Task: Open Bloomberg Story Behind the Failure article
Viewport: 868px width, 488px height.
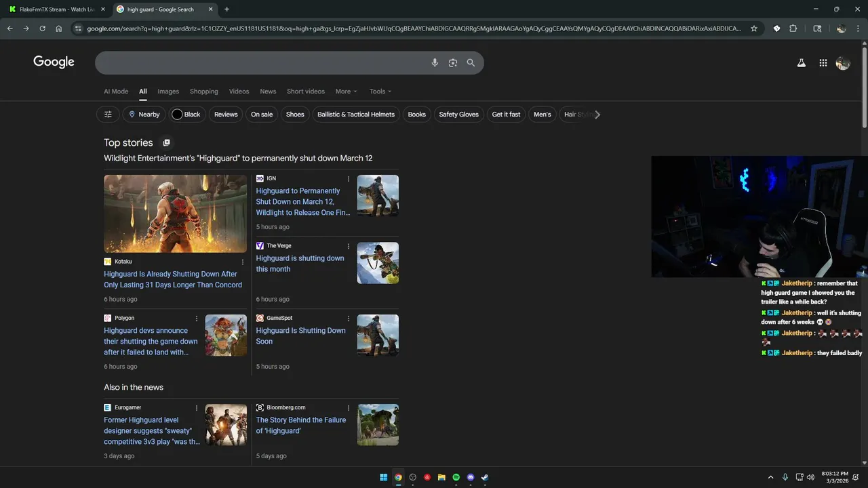Action: click(x=301, y=426)
